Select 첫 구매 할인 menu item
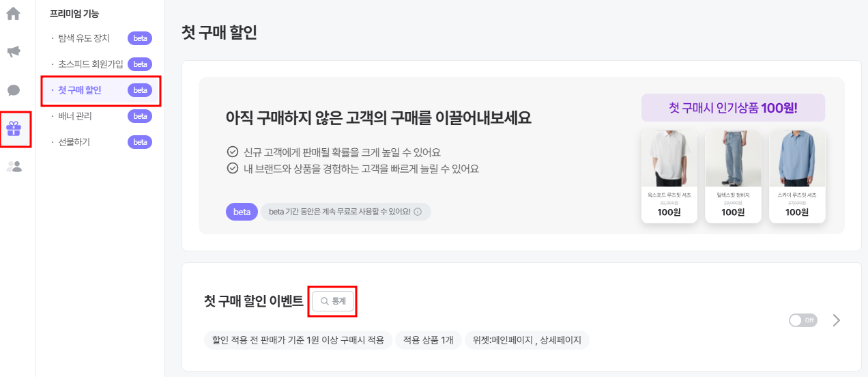This screenshot has height=377, width=868. (x=79, y=90)
